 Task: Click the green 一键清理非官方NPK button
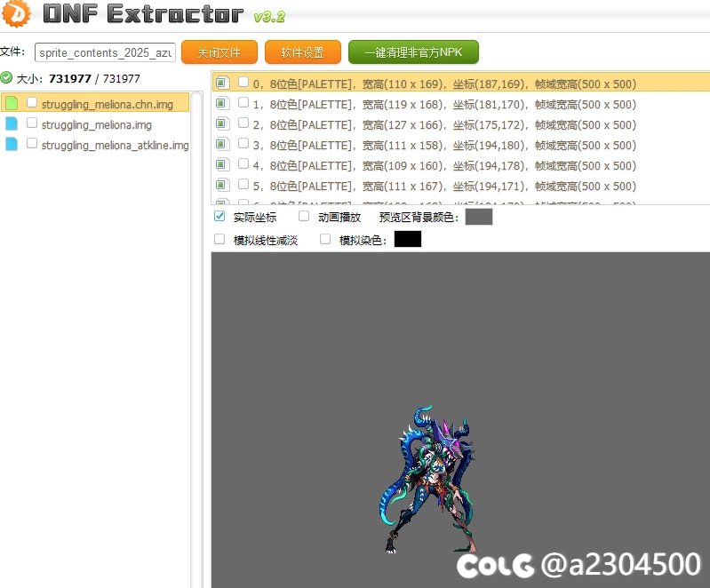[413, 52]
